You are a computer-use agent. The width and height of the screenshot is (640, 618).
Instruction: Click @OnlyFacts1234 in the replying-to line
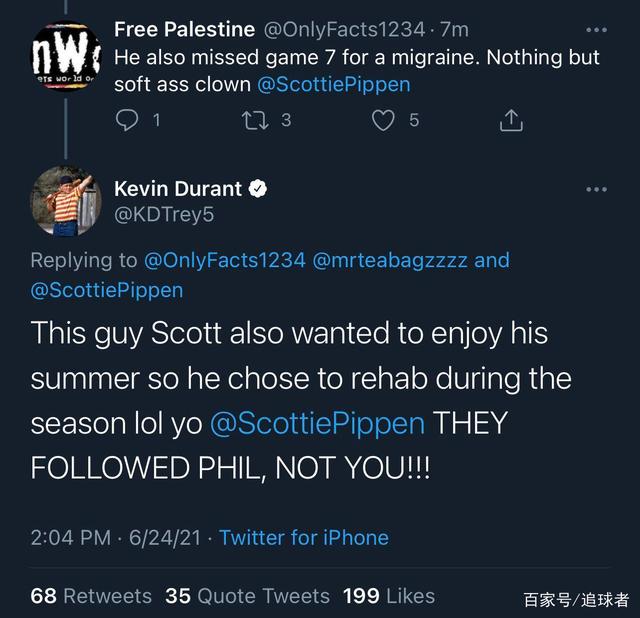point(225,261)
